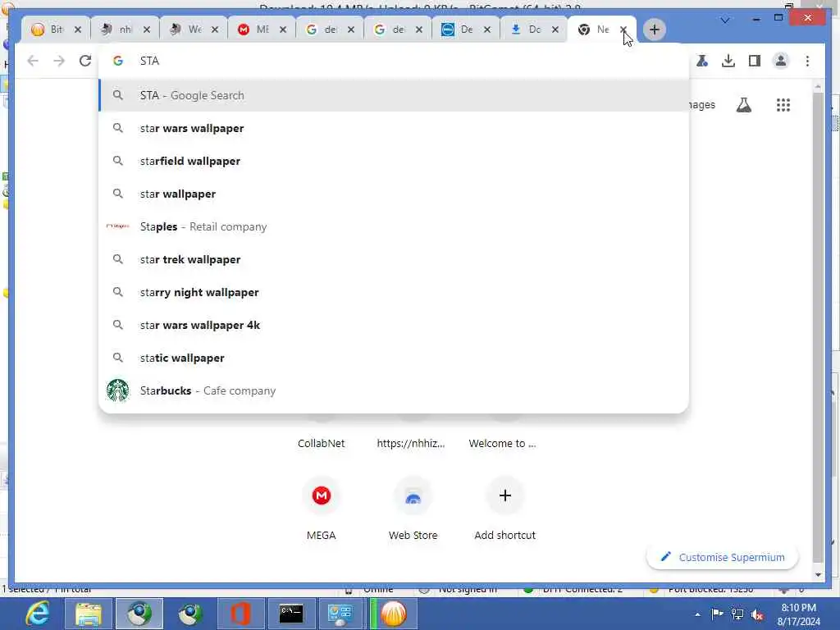Go back to previous page
840x630 pixels.
(33, 61)
